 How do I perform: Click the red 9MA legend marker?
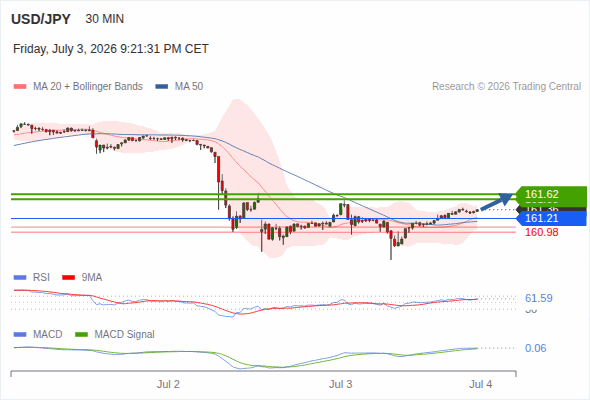[x=68, y=278]
